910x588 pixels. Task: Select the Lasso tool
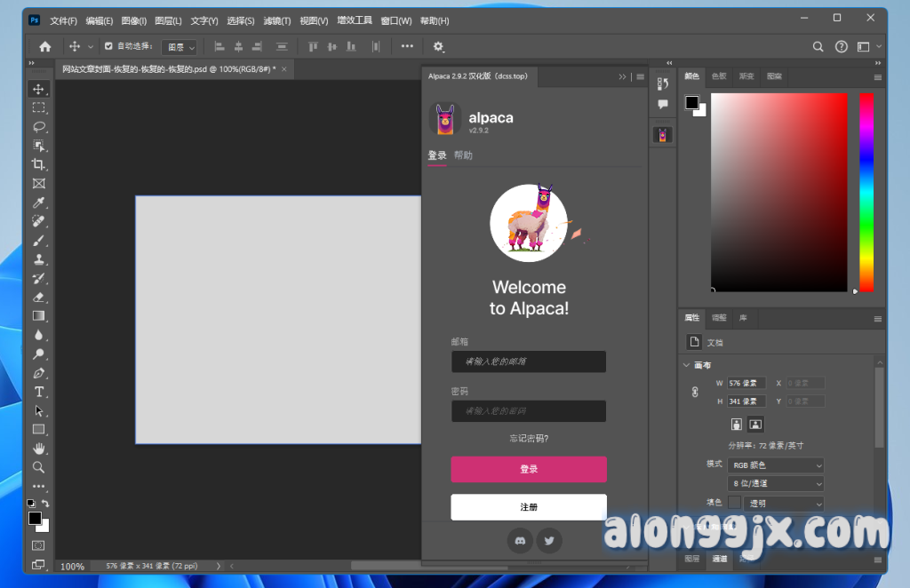[38, 126]
